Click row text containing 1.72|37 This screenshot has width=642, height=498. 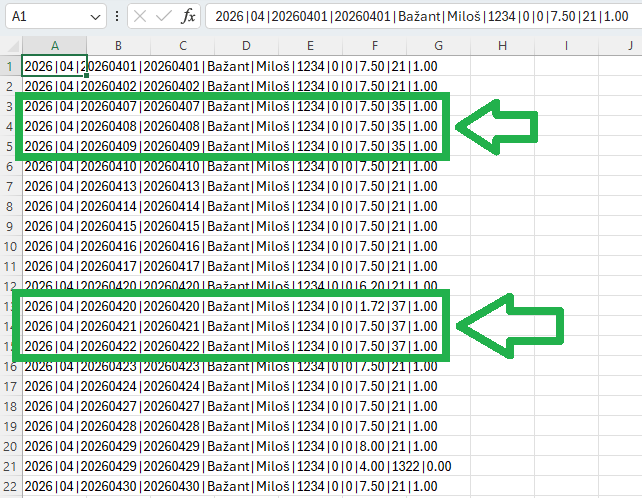(231, 307)
